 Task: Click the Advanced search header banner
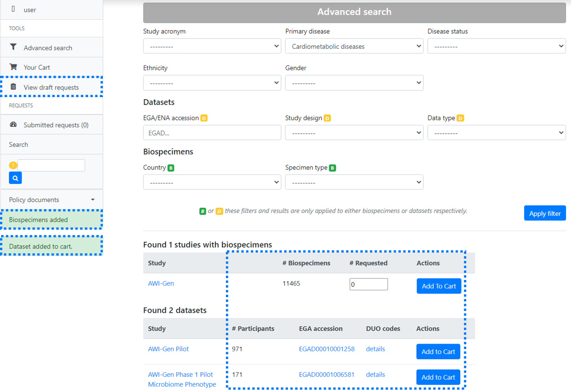point(354,13)
